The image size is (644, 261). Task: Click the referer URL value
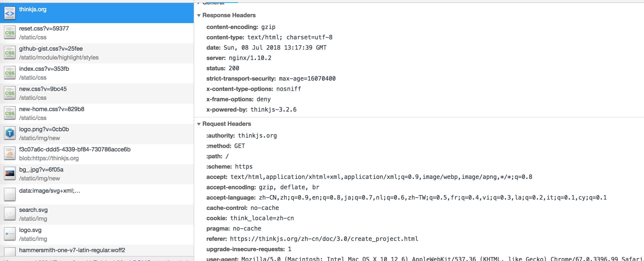tap(324, 239)
